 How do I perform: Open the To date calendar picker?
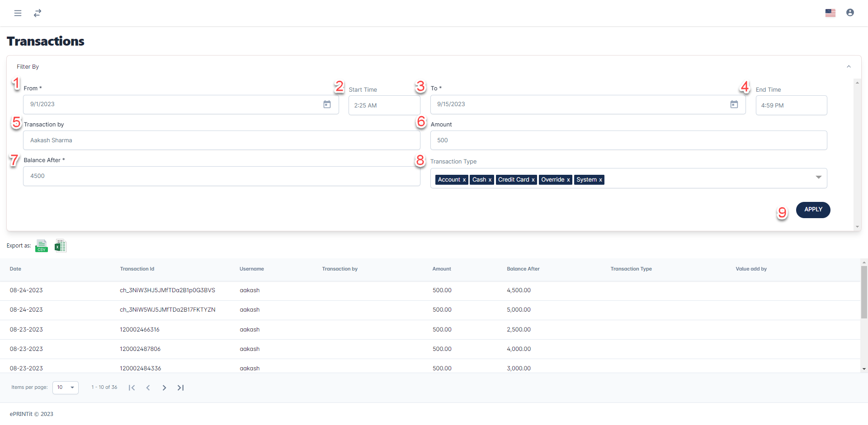coord(734,104)
